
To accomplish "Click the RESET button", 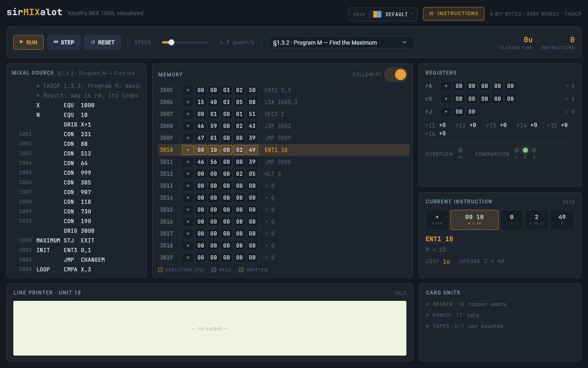I will click(x=102, y=42).
